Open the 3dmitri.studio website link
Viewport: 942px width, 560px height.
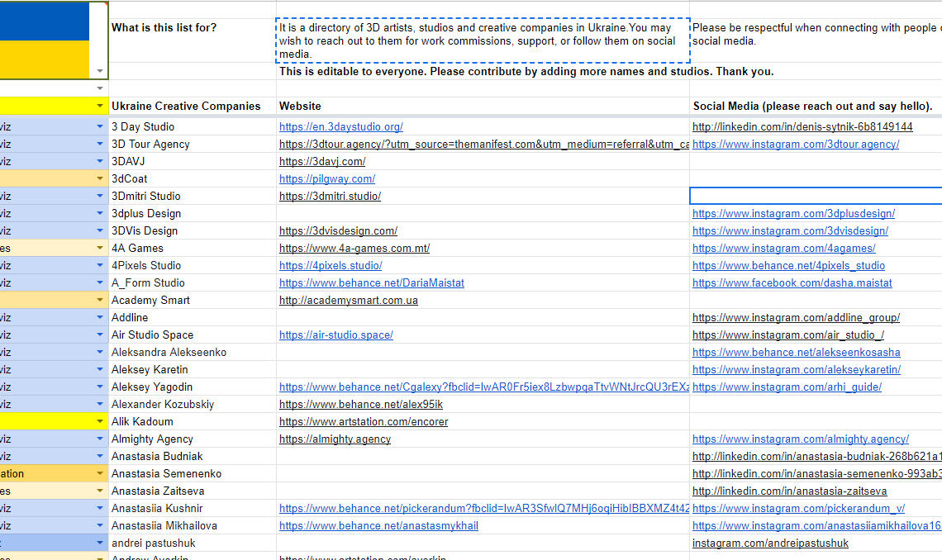(x=329, y=196)
